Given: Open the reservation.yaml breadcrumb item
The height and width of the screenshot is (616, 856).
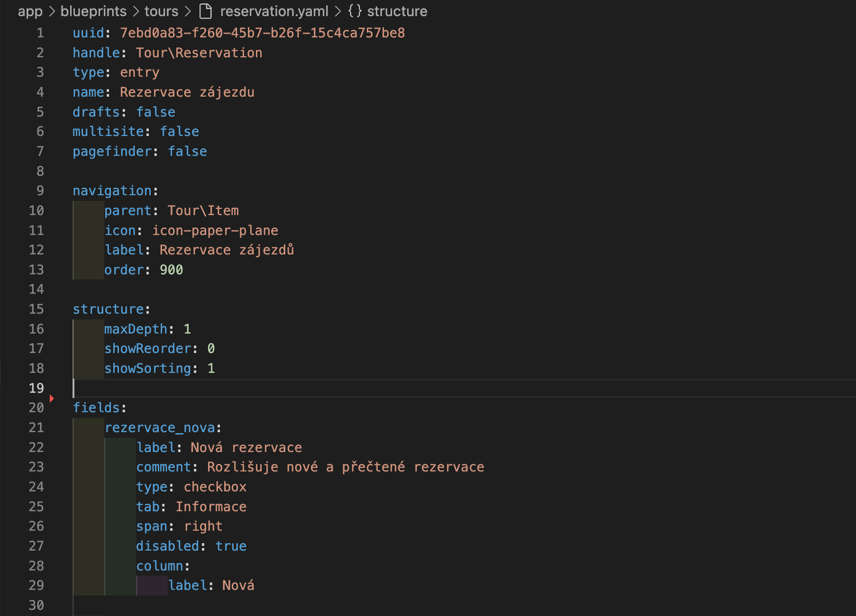Looking at the screenshot, I should [x=274, y=11].
